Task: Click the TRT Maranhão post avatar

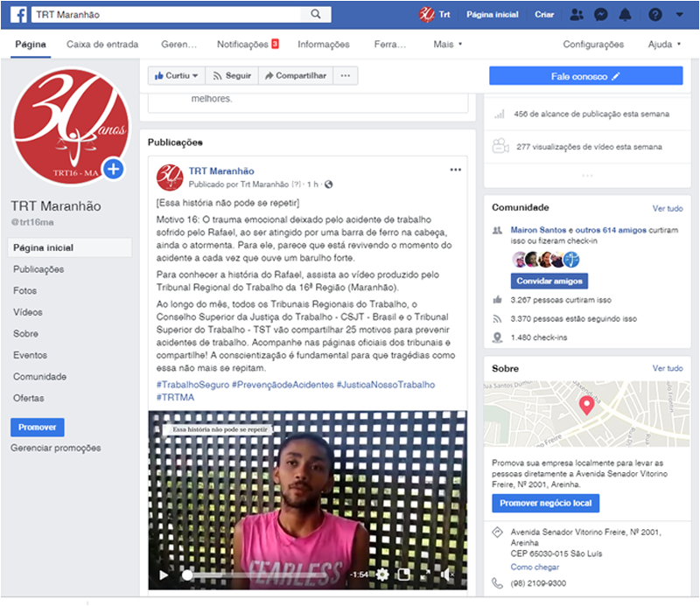Action: coord(170,177)
